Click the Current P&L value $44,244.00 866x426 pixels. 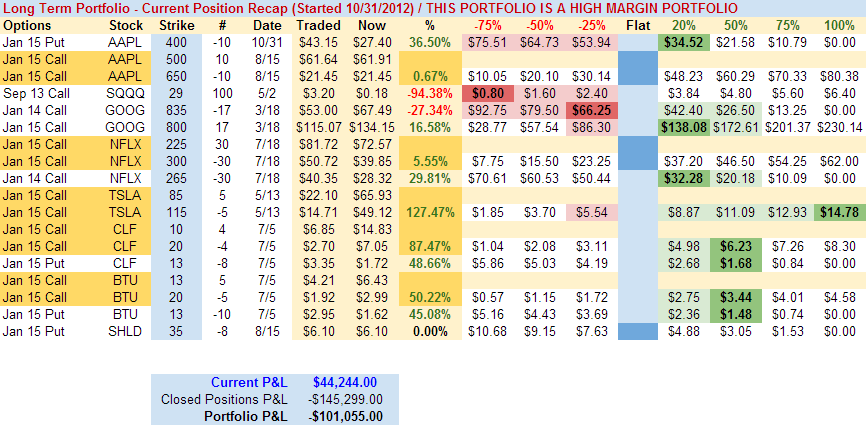(347, 381)
